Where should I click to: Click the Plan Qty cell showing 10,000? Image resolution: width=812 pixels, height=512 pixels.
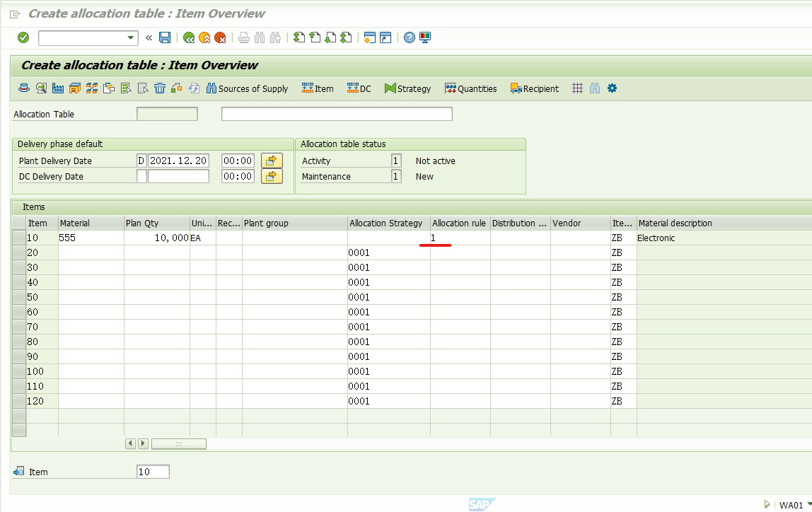click(157, 238)
